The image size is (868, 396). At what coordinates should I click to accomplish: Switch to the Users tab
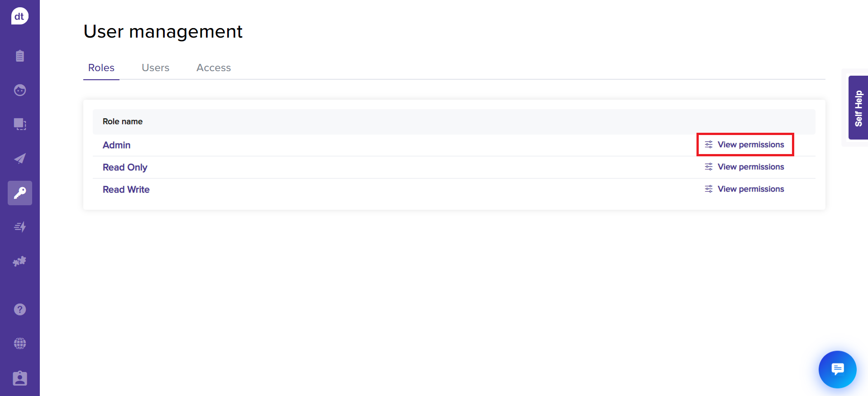(x=155, y=68)
